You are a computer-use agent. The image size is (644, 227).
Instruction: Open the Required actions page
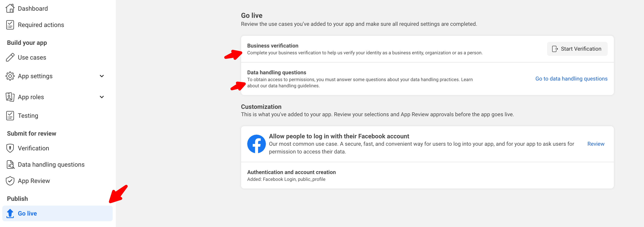[x=41, y=25]
